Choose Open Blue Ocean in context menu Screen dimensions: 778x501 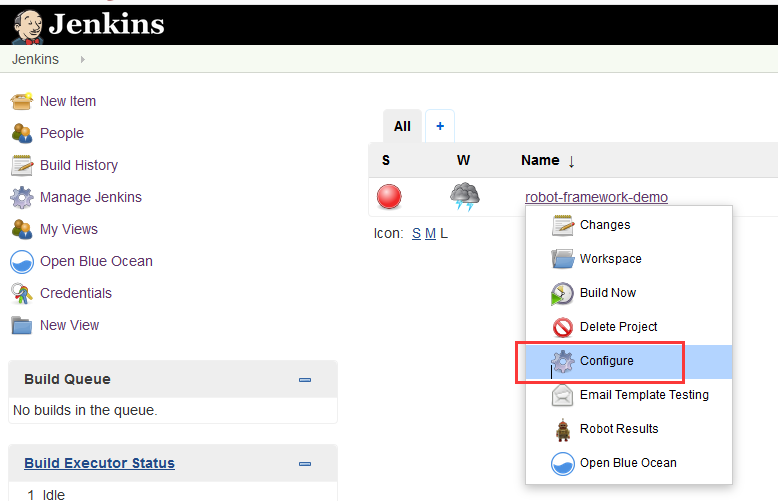click(629, 463)
